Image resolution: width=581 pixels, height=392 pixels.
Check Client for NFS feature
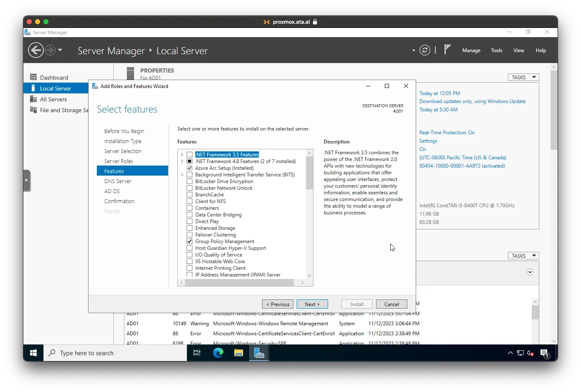point(189,201)
